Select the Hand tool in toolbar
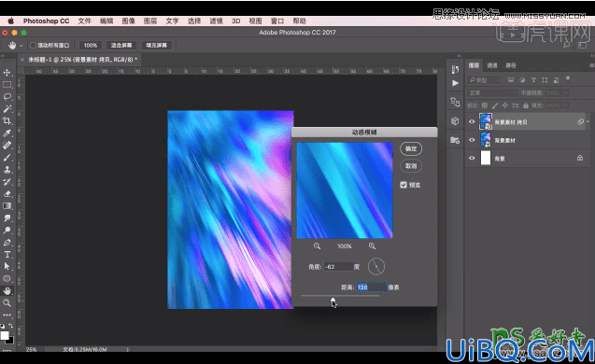The image size is (595, 364). [x=7, y=291]
